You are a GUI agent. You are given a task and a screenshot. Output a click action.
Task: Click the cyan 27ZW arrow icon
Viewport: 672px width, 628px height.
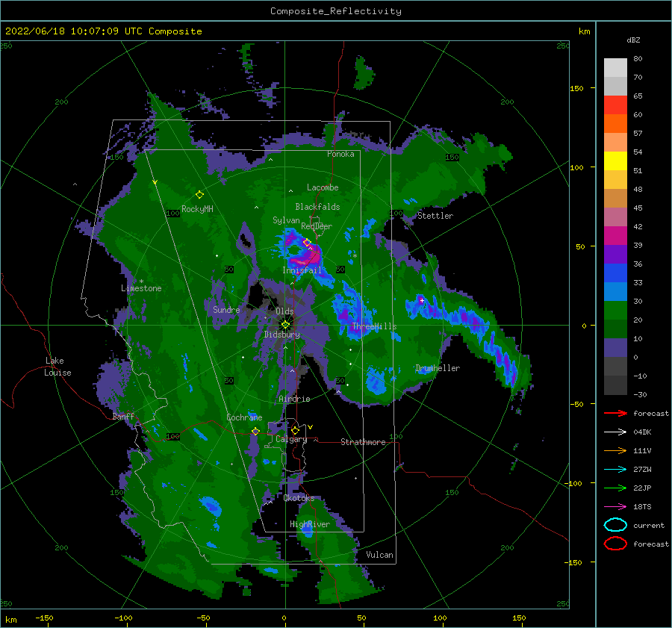click(x=615, y=470)
